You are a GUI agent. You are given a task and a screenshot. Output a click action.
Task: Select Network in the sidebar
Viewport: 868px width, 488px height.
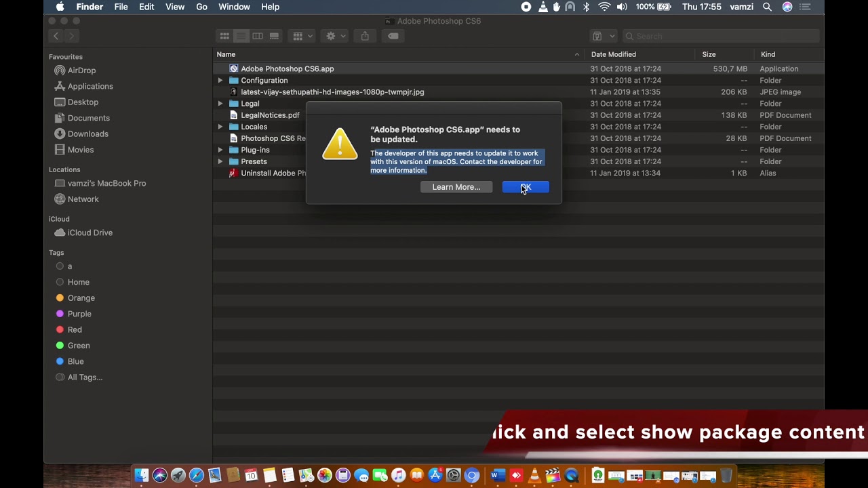83,199
